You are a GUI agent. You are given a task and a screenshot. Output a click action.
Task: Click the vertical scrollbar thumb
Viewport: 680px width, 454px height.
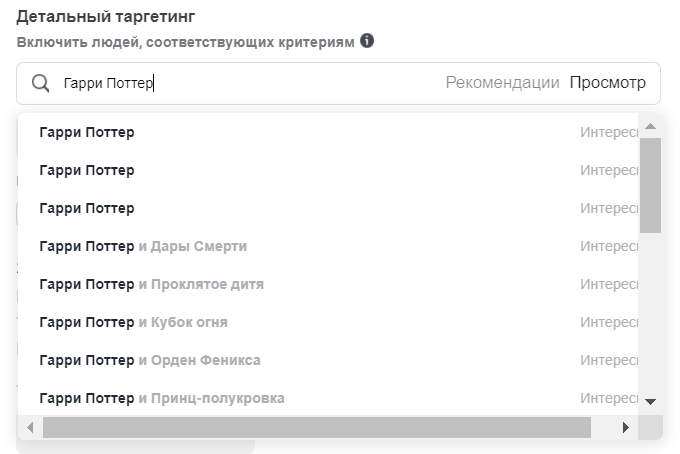point(650,186)
